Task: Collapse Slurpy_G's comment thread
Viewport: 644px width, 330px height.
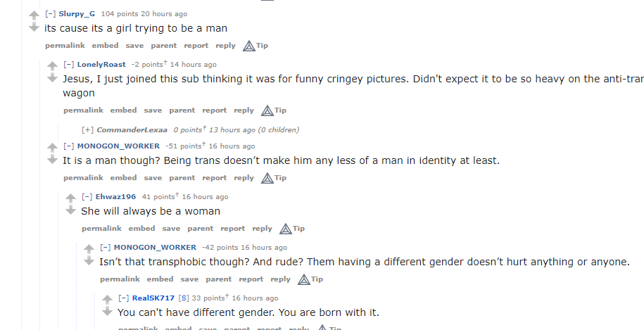Action: point(51,13)
